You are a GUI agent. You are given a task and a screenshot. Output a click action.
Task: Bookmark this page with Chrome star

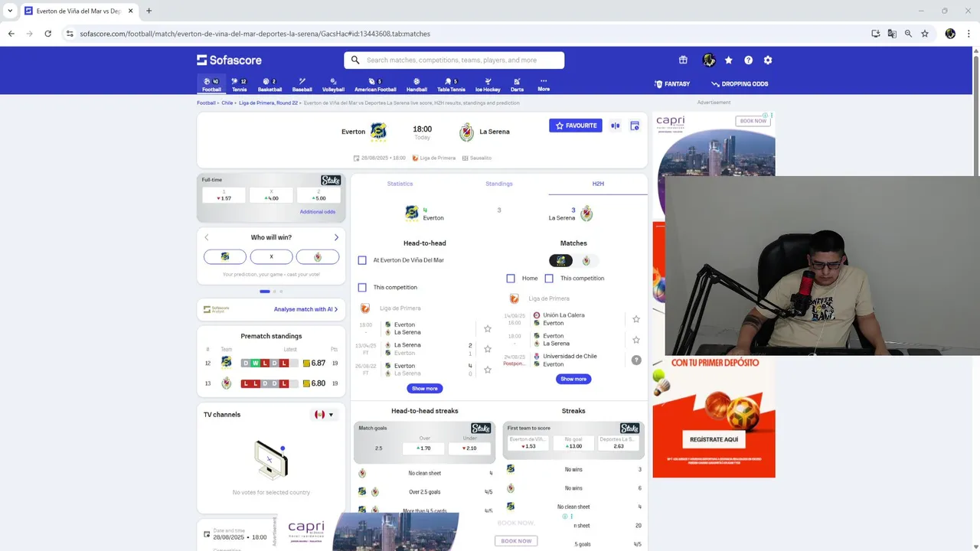pos(925,34)
